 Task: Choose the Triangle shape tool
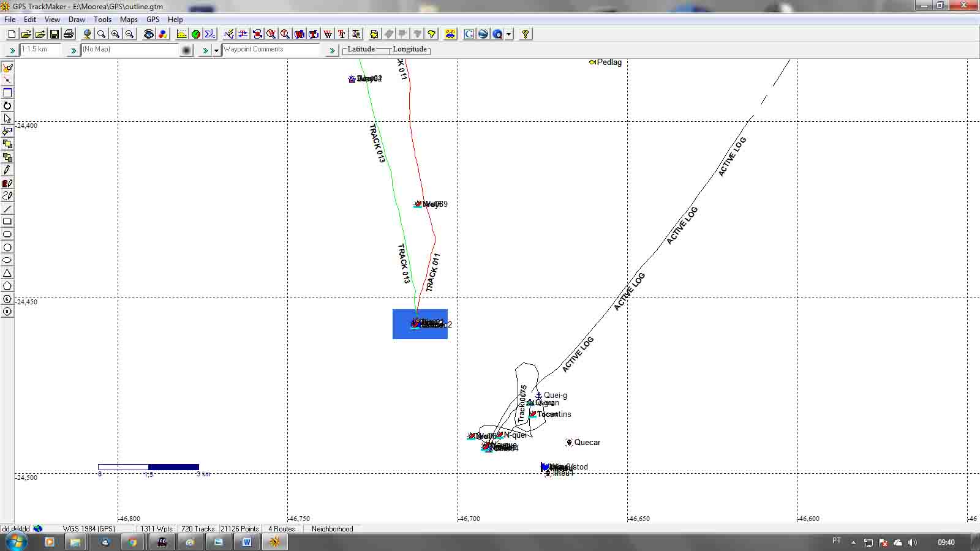tap(7, 273)
